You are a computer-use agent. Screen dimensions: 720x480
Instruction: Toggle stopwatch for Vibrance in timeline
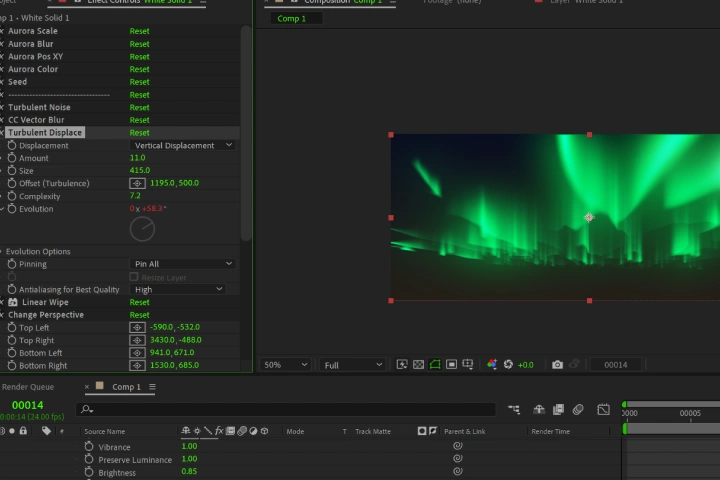tap(89, 446)
